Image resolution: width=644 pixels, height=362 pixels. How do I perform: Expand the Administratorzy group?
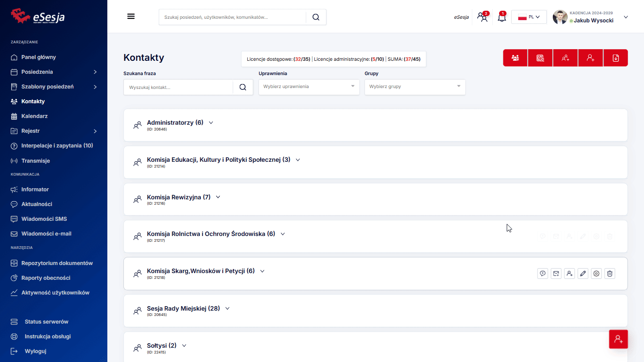(x=211, y=123)
